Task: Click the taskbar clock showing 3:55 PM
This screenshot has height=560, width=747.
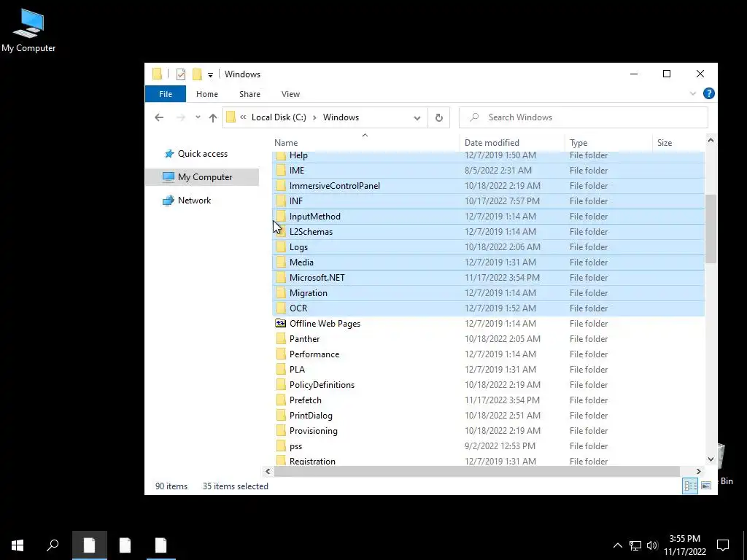Action: pos(684,545)
